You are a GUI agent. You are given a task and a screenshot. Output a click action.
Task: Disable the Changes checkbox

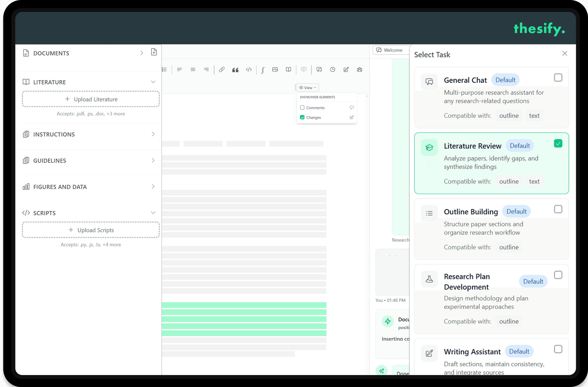click(x=302, y=117)
